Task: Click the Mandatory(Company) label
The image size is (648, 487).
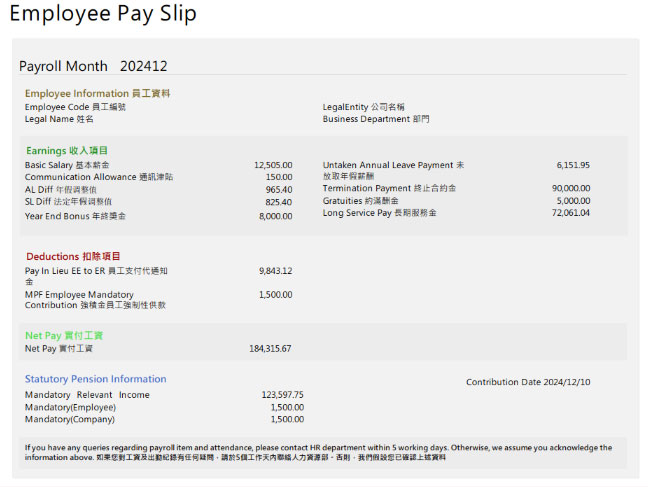Action: [70, 419]
